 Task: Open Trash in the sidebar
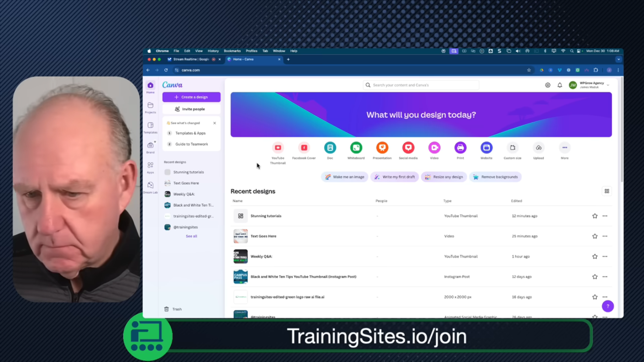coord(173,309)
